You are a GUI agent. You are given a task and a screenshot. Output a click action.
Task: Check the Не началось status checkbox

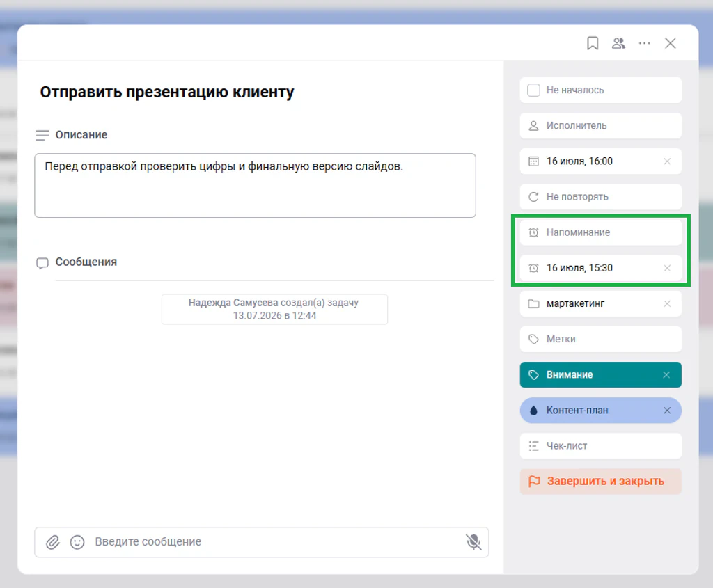pyautogui.click(x=533, y=90)
